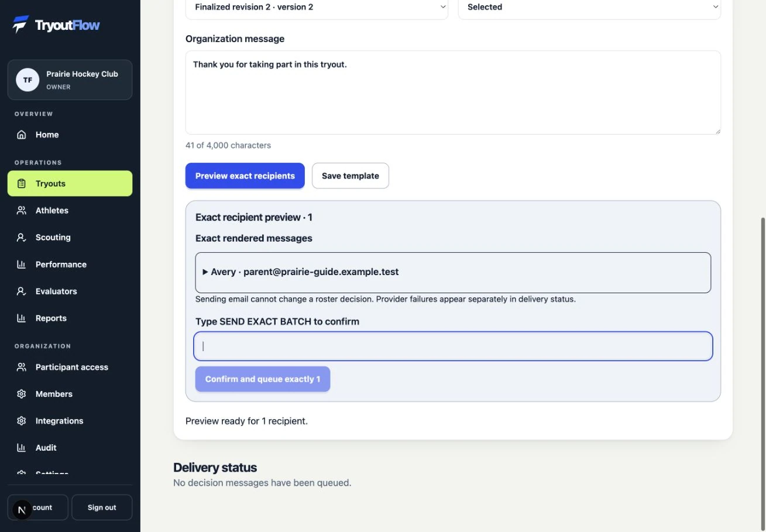The image size is (766, 532).
Task: Click the Account button
Action: click(38, 507)
